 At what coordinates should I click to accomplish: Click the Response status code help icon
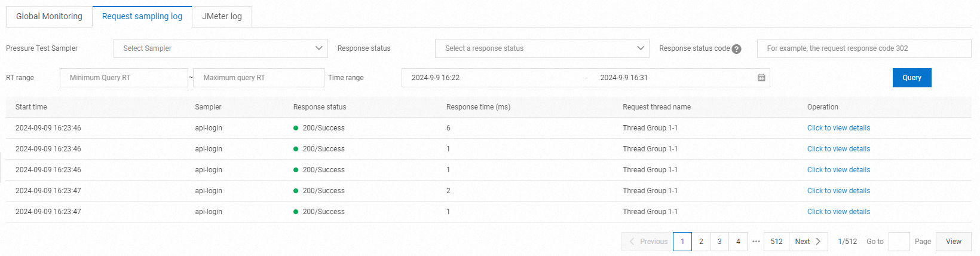[737, 49]
